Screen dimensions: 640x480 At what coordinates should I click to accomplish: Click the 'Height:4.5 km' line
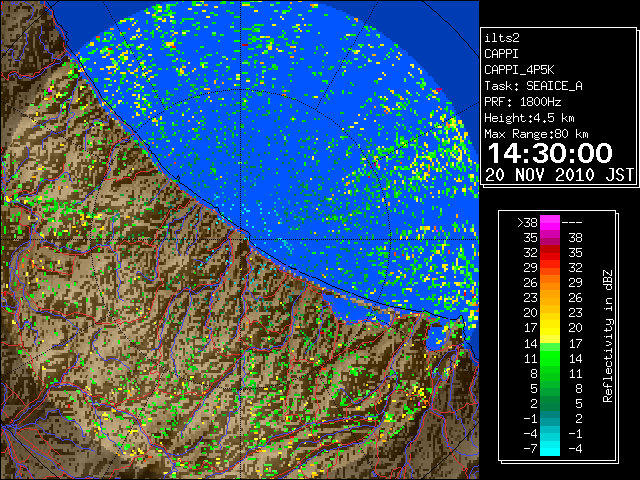point(529,118)
